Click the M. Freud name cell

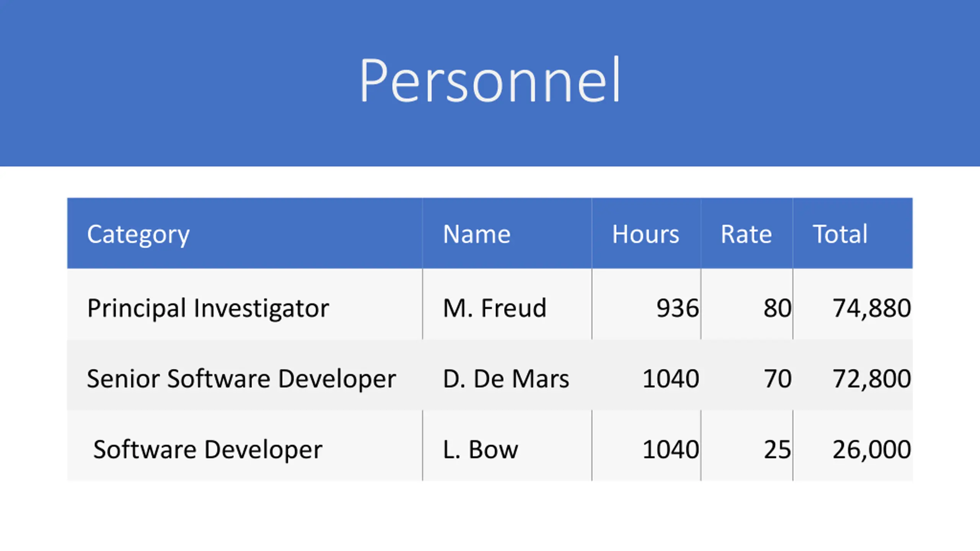507,304
